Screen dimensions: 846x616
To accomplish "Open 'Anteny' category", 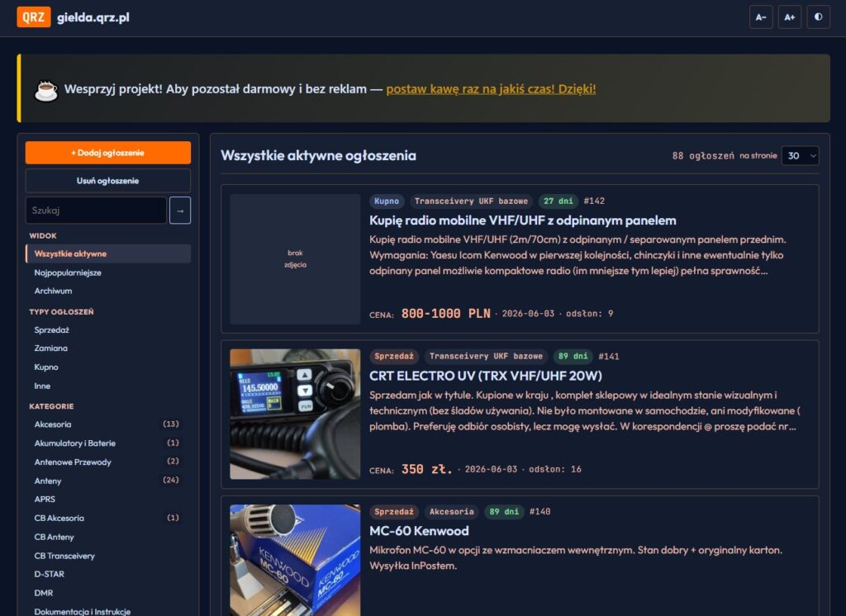I will pos(108,481).
